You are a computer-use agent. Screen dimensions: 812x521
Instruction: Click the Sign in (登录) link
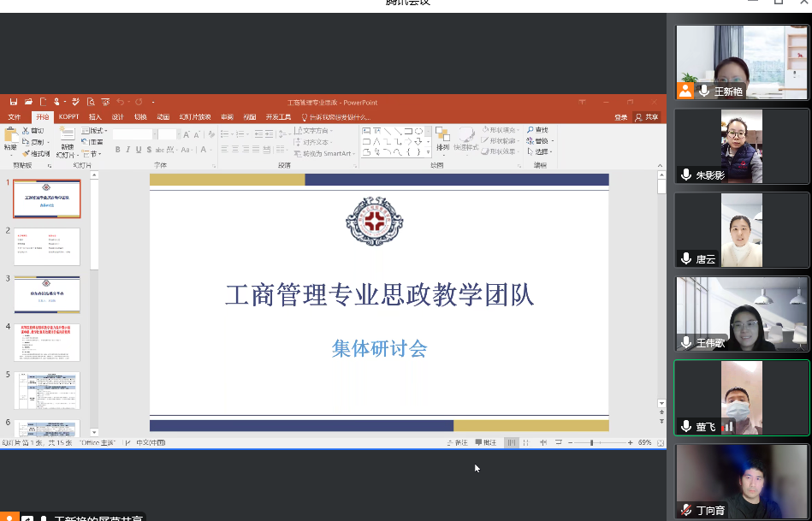click(x=620, y=117)
